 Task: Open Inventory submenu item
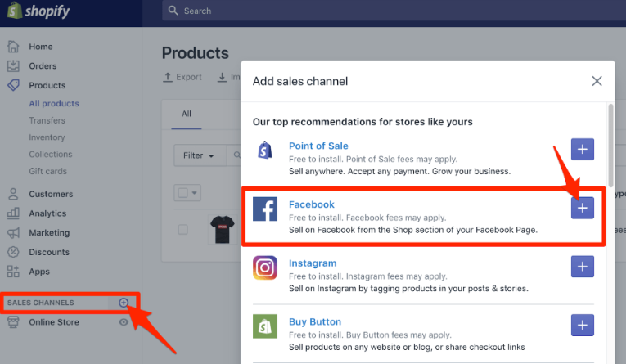click(x=47, y=137)
